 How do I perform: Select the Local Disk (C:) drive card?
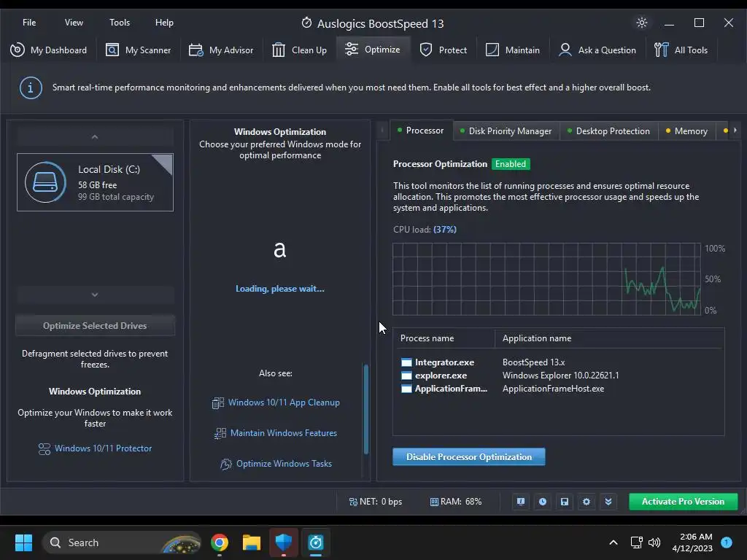[x=95, y=182]
